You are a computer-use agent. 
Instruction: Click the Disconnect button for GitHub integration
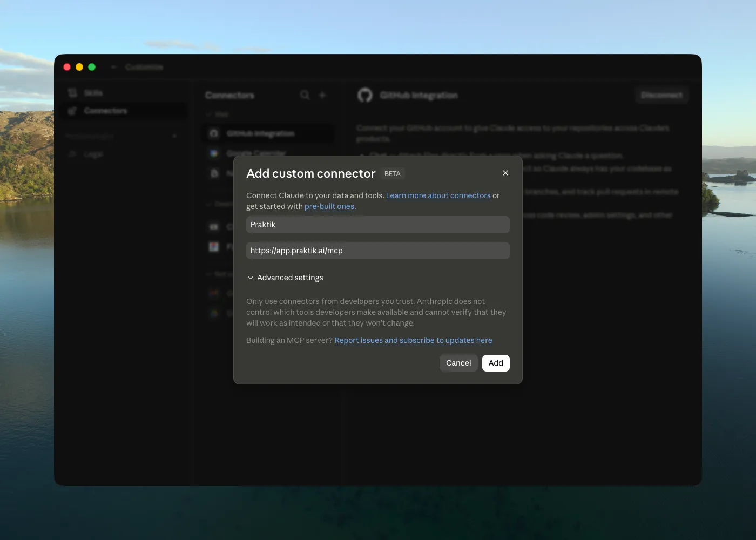point(661,95)
